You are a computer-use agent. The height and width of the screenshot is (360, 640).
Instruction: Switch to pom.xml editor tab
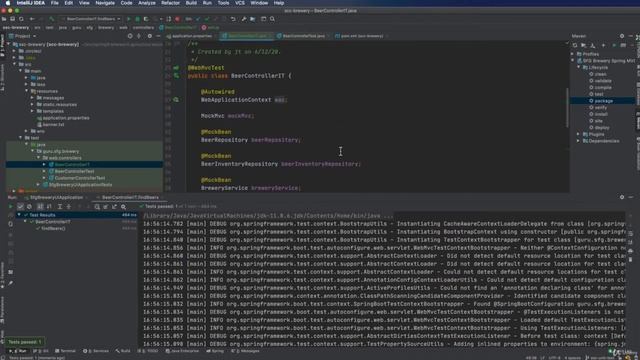(x=361, y=36)
